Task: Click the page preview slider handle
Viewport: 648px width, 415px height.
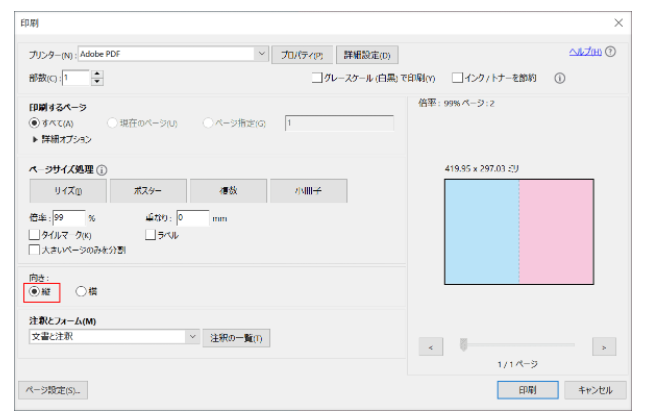Action: [x=463, y=345]
